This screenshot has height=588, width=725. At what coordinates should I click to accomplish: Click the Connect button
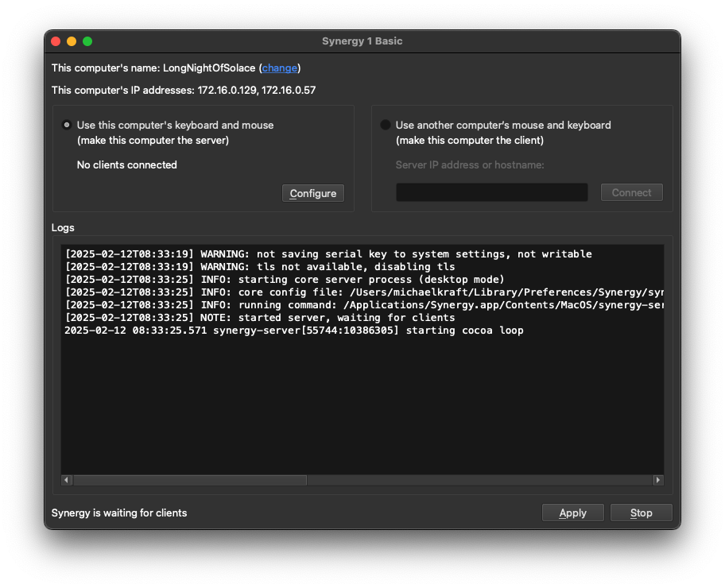coord(632,192)
